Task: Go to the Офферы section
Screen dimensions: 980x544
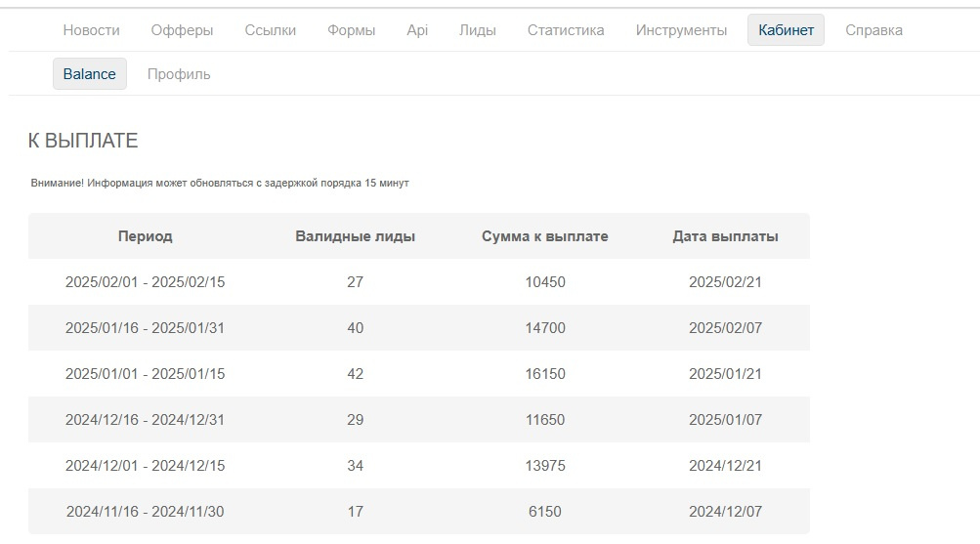Action: pos(182,30)
